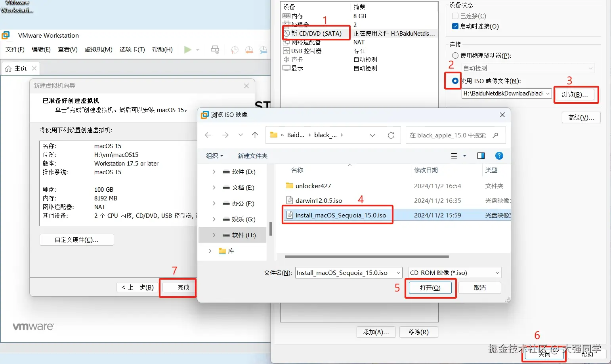This screenshot has width=611, height=364.
Task: Click the Refresh icon beside address bar
Action: pyautogui.click(x=391, y=135)
